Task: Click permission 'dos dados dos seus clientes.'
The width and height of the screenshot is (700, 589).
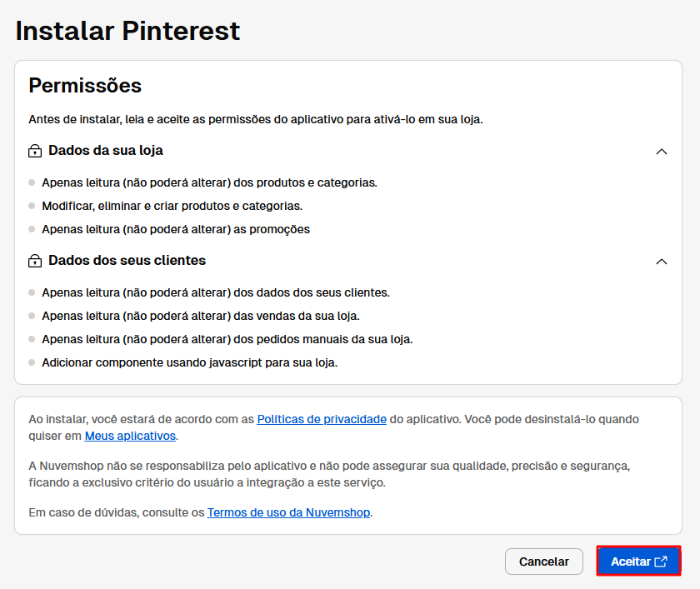Action: coord(216,292)
